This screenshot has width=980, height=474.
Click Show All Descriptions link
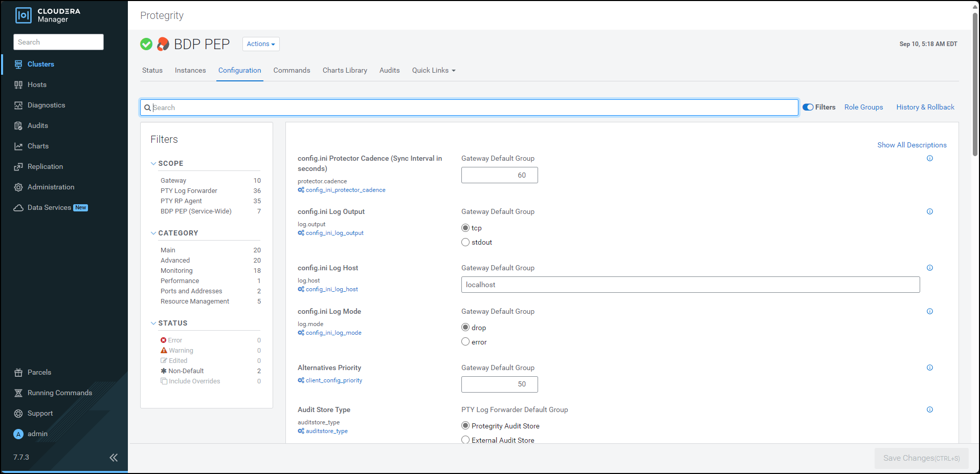(911, 145)
